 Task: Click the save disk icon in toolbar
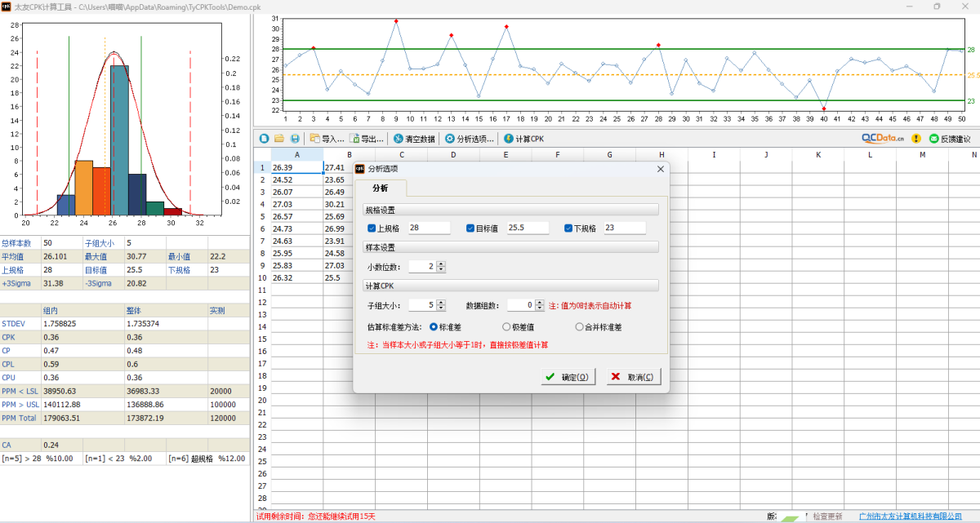(x=294, y=139)
